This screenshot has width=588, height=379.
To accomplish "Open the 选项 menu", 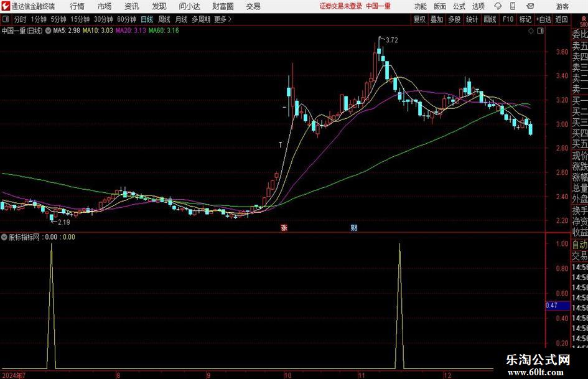I will pos(478,6).
